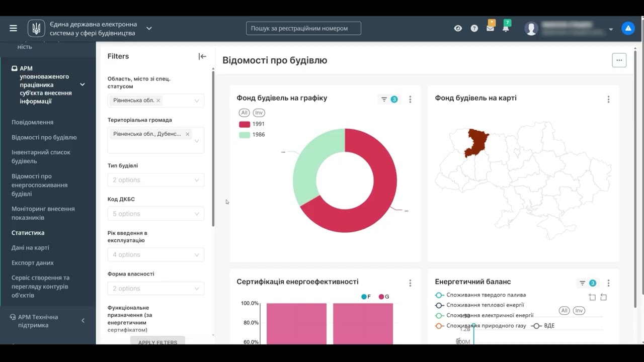Toggle Споживання теплової енергії legend series

(x=479, y=305)
